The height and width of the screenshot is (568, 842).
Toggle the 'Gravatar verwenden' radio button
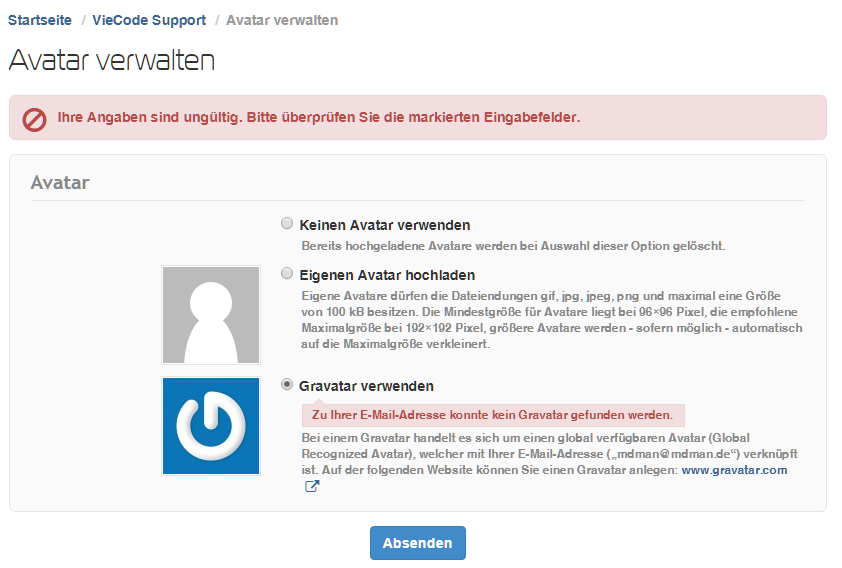click(x=288, y=385)
